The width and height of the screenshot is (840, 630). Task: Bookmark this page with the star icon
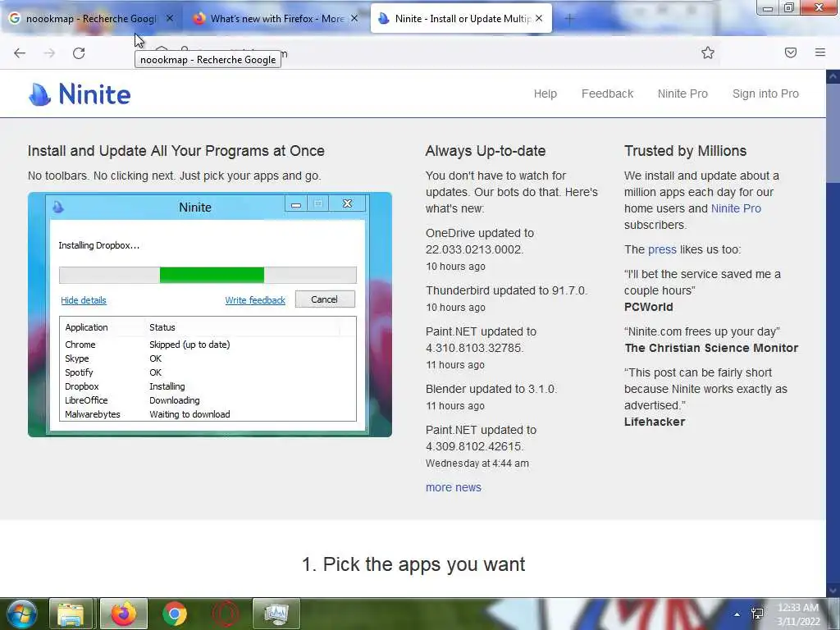(x=708, y=52)
